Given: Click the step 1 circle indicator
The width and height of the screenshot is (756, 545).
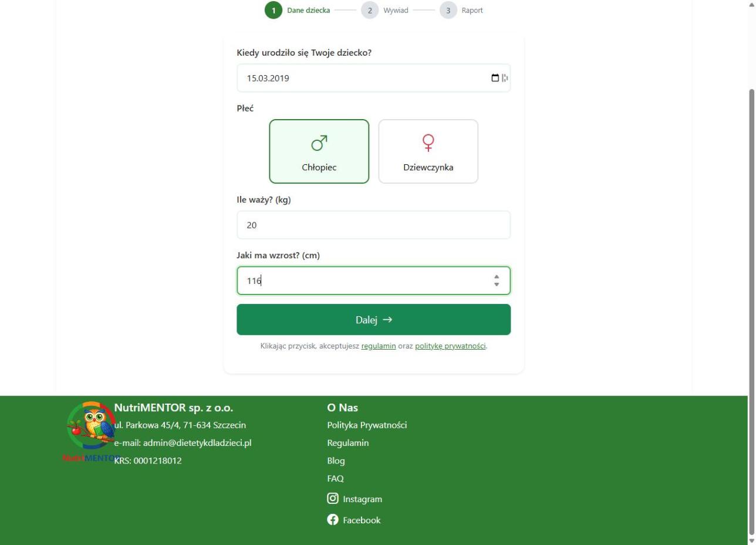Looking at the screenshot, I should pyautogui.click(x=273, y=11).
